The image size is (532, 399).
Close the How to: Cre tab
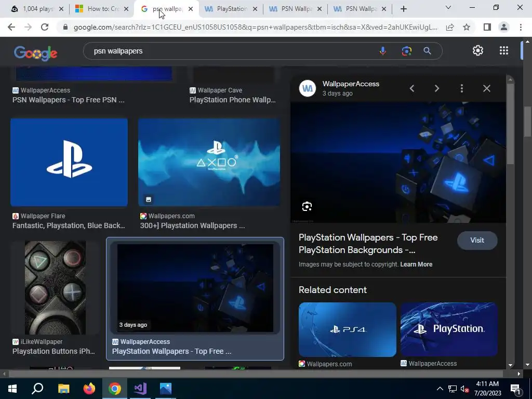tap(126, 9)
